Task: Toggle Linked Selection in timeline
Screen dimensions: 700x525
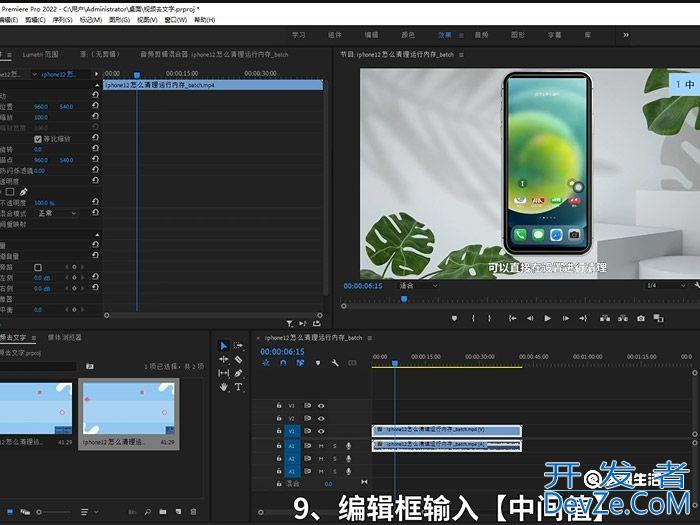Action: coord(300,363)
